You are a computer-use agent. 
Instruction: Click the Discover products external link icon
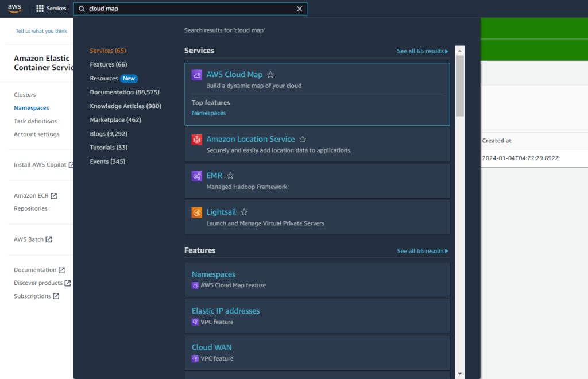point(67,283)
